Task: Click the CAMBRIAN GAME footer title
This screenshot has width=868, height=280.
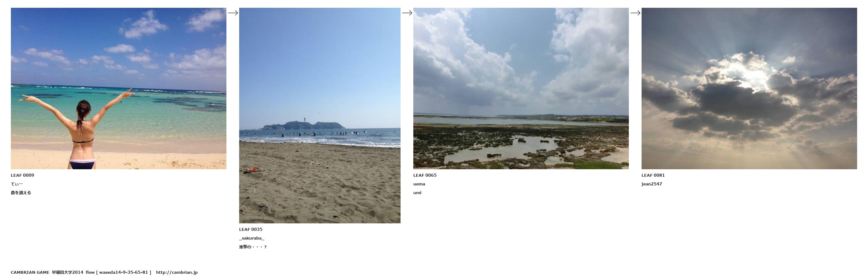Action: pos(30,272)
